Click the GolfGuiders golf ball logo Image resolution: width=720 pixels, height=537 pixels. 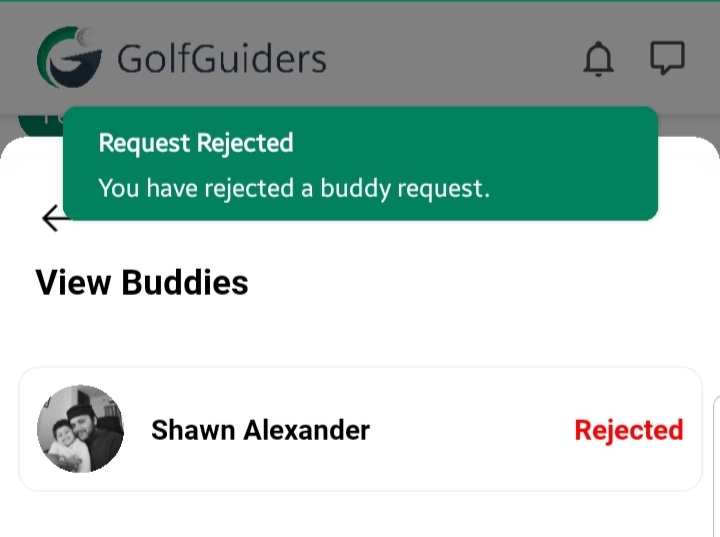[69, 58]
